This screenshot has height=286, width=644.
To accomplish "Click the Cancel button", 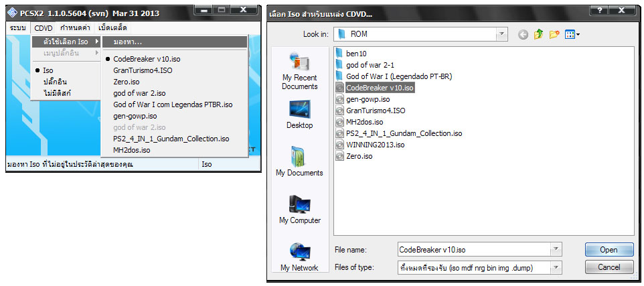I will pyautogui.click(x=609, y=267).
